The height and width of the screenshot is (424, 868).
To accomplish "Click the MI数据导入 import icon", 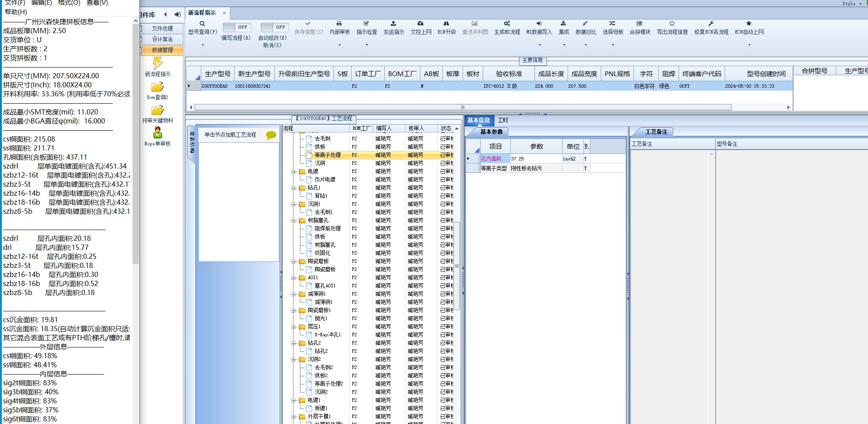I will tap(539, 24).
